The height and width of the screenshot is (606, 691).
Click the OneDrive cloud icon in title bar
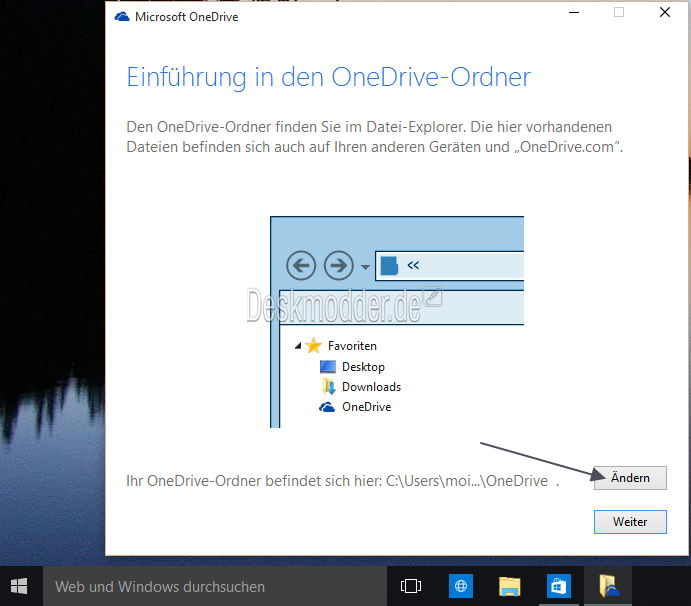point(122,17)
